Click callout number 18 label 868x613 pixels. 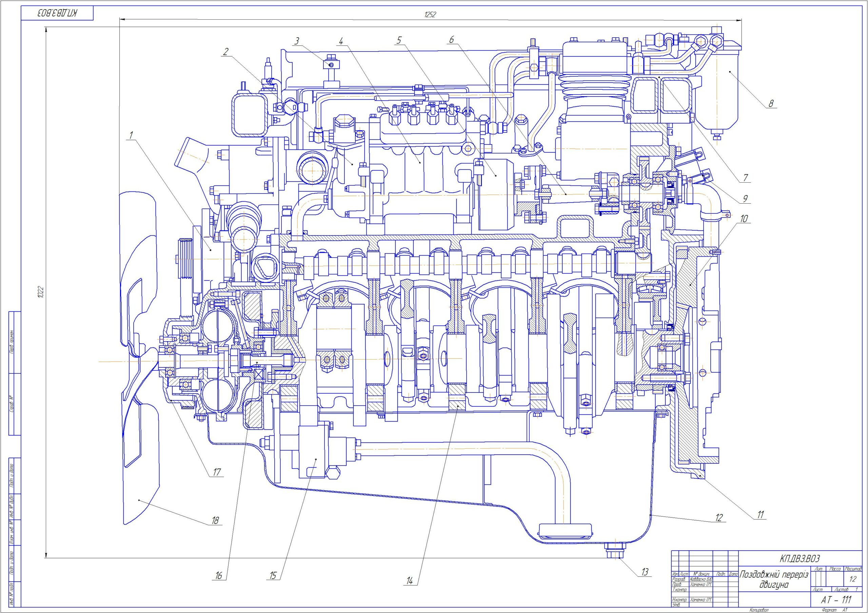215,520
